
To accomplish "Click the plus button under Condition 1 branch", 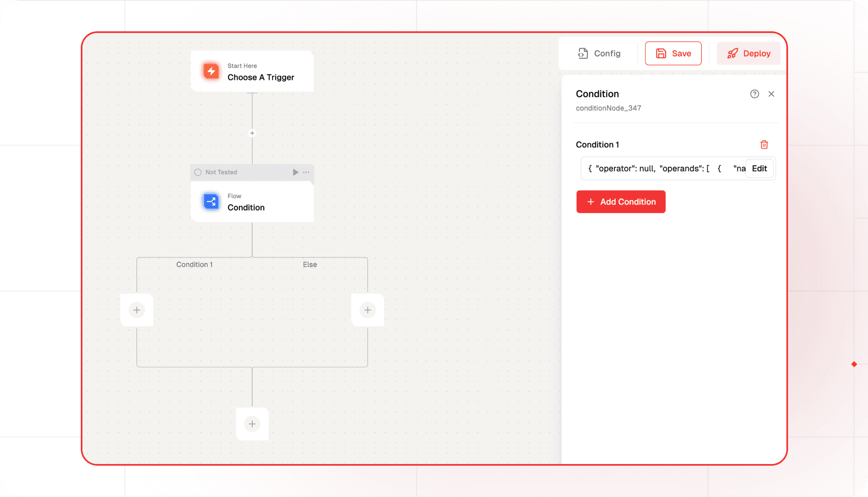I will 136,310.
